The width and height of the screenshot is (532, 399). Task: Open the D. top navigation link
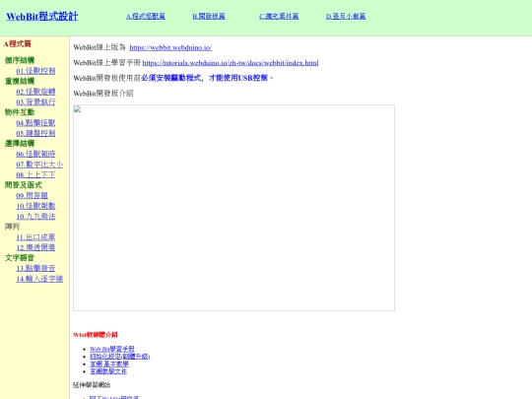tap(346, 17)
